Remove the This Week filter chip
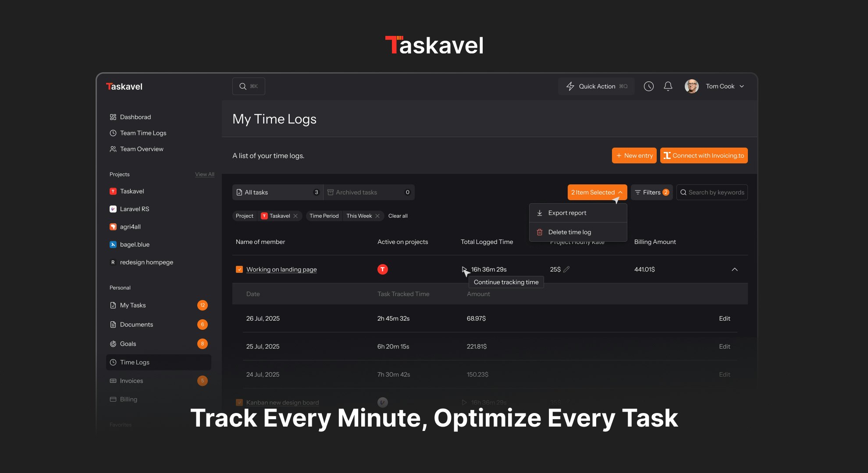Screen dimensions: 868x473 377,215
